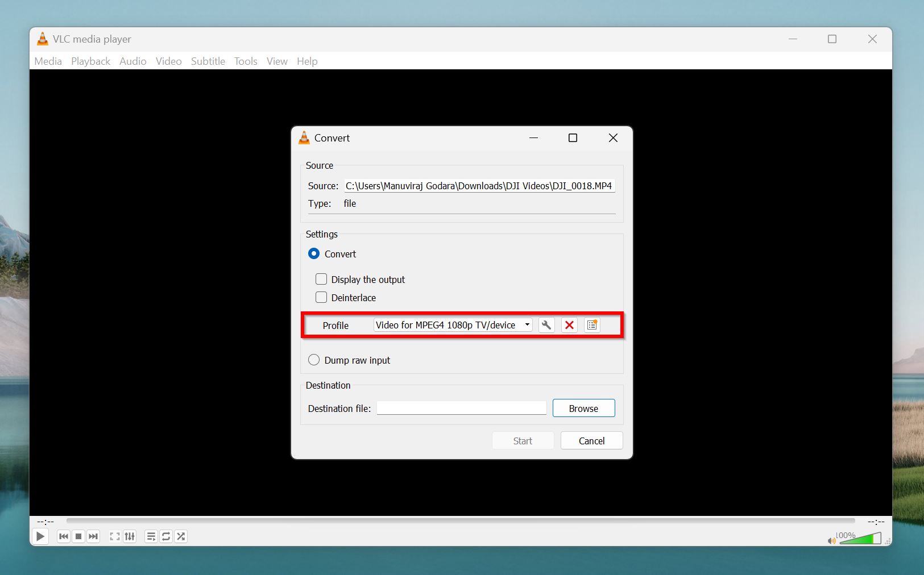The image size is (924, 575).
Task: Close the VLC media player window
Action: [872, 39]
